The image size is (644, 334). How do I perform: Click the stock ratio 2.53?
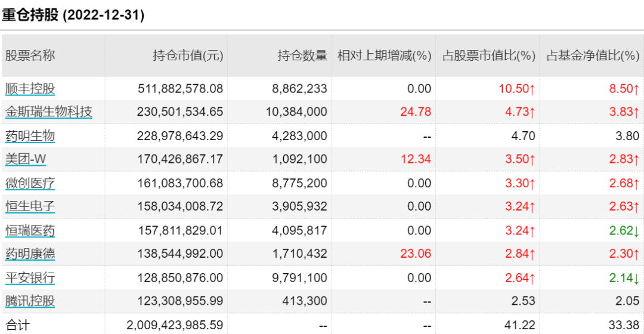point(524,301)
